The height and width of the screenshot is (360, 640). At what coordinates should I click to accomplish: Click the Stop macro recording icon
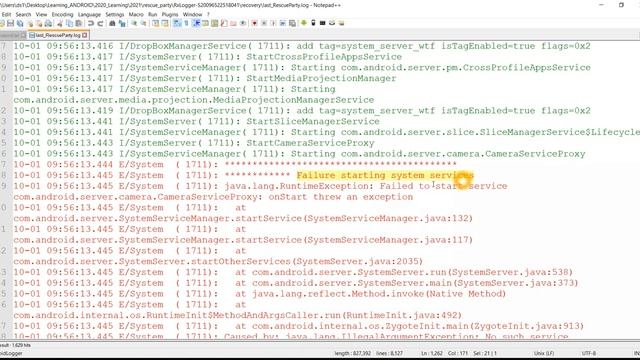pyautogui.click(x=264, y=23)
